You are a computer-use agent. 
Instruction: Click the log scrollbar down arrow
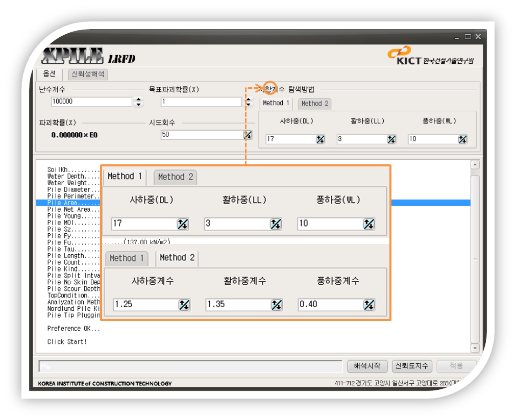(x=475, y=348)
